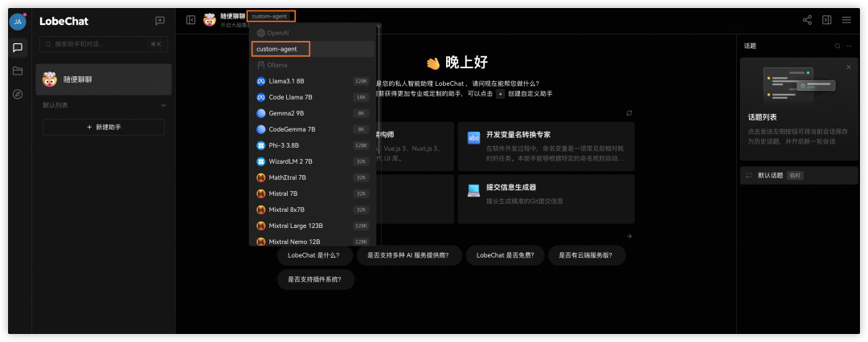Image resolution: width=868 pixels, height=342 pixels.
Task: Open the hamburger menu icon
Action: click(x=846, y=20)
